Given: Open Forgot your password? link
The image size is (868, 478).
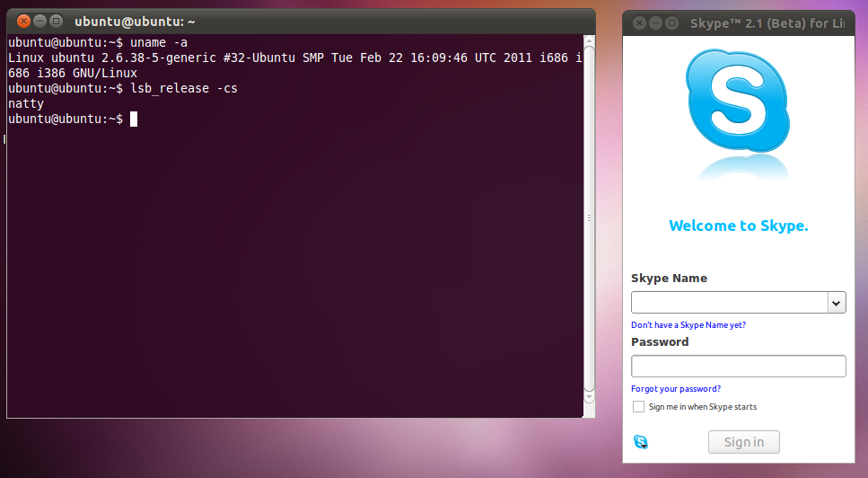Looking at the screenshot, I should (x=676, y=389).
